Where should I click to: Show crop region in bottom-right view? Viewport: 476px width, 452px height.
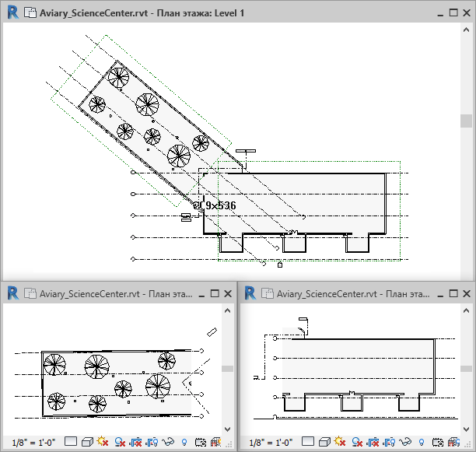click(x=389, y=443)
